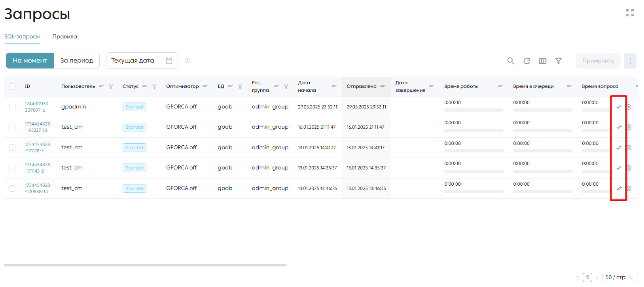Refresh the SQL queries list

coord(527,61)
